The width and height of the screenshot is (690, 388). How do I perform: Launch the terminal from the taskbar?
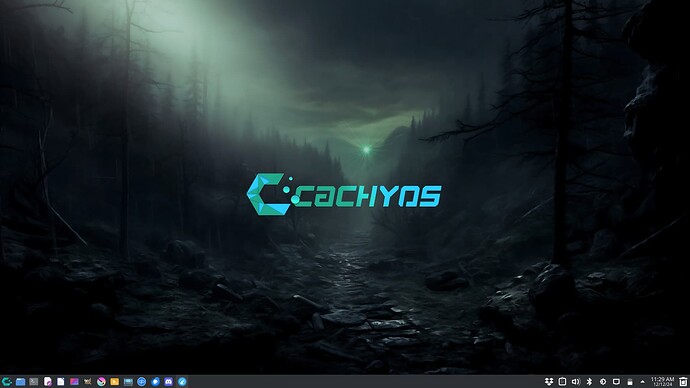(33, 381)
